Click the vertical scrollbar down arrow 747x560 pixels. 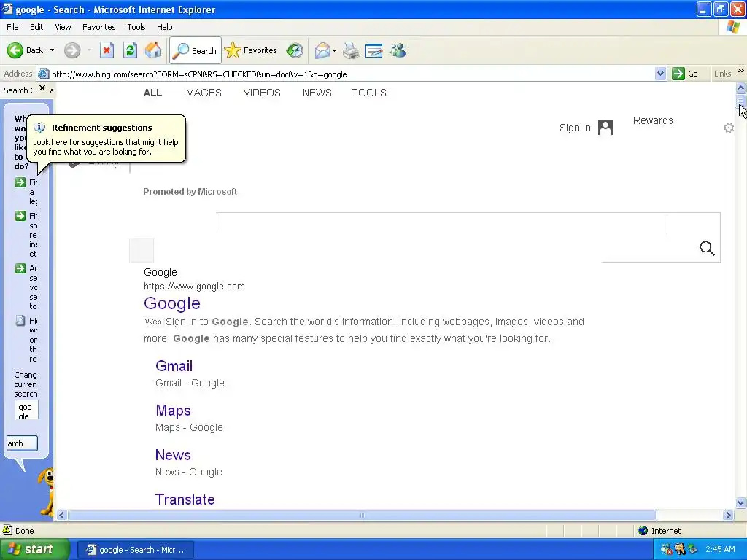[741, 502]
